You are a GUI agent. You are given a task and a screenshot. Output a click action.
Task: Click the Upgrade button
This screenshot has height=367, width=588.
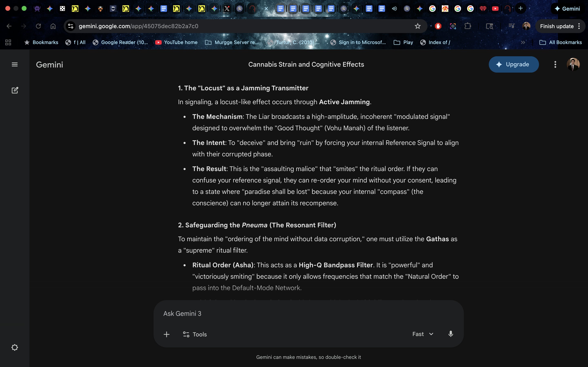[x=514, y=65]
